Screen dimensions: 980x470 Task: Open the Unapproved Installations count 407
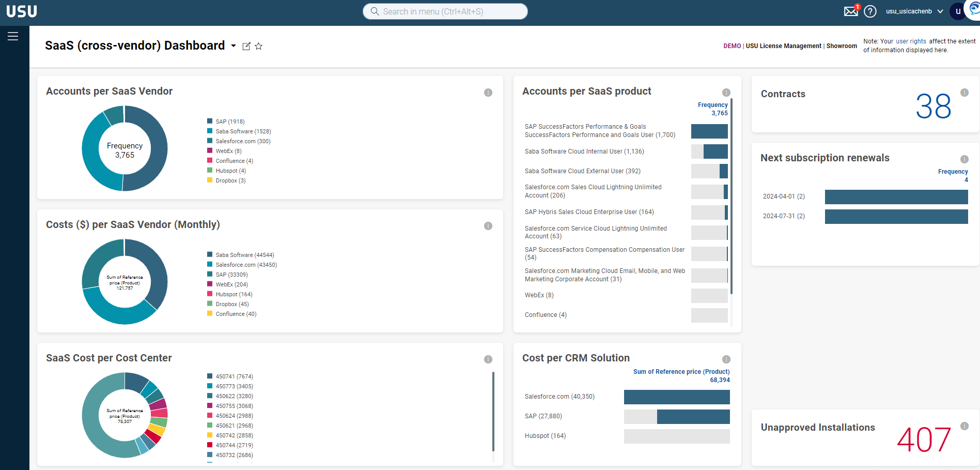924,440
